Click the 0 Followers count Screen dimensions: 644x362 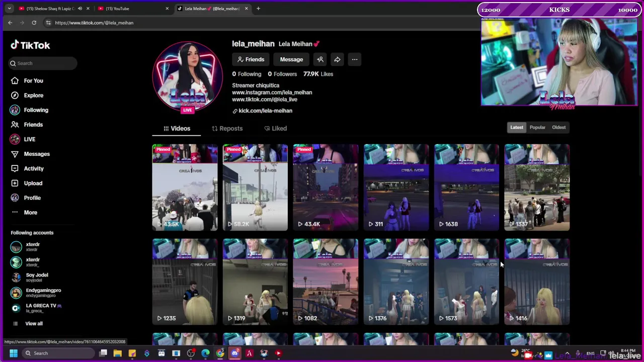[282, 74]
